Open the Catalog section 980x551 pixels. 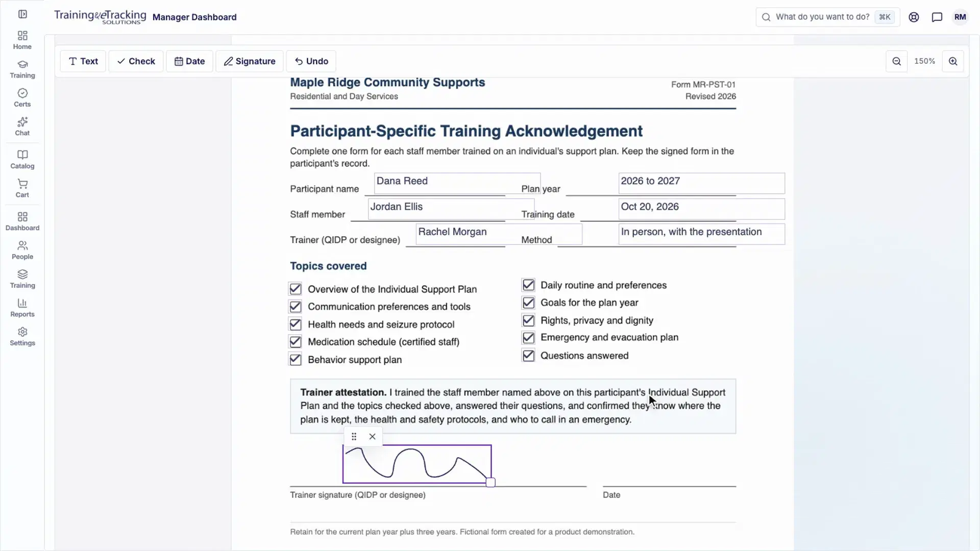tap(22, 160)
